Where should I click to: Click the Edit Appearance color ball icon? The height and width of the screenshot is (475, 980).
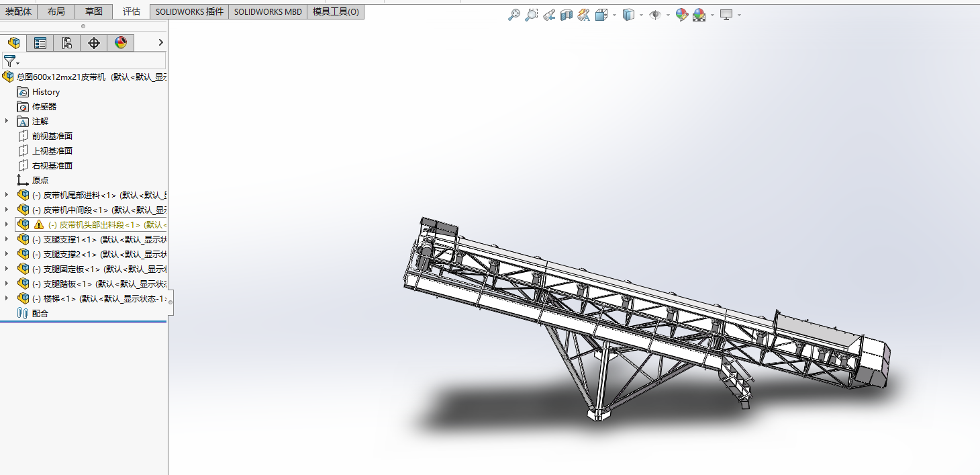point(682,15)
